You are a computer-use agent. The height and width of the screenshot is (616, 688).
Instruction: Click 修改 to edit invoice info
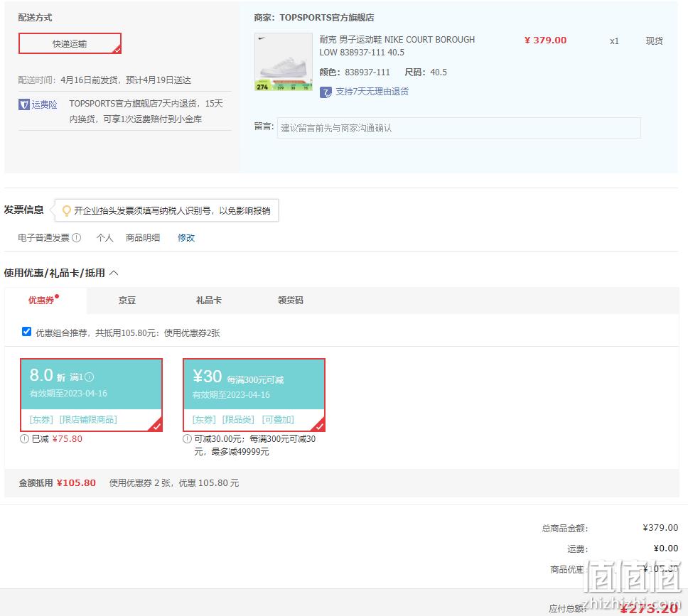[x=186, y=238]
